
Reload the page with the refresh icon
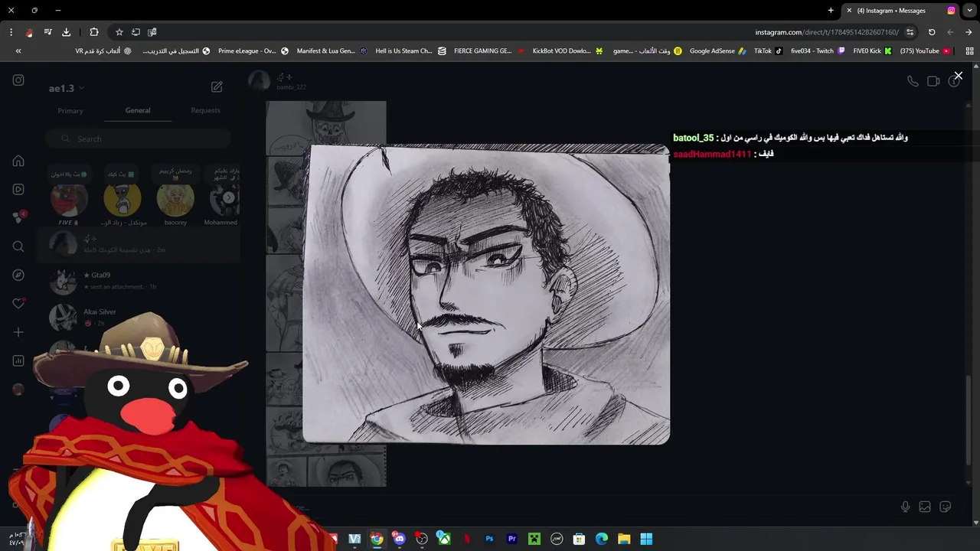coord(932,32)
